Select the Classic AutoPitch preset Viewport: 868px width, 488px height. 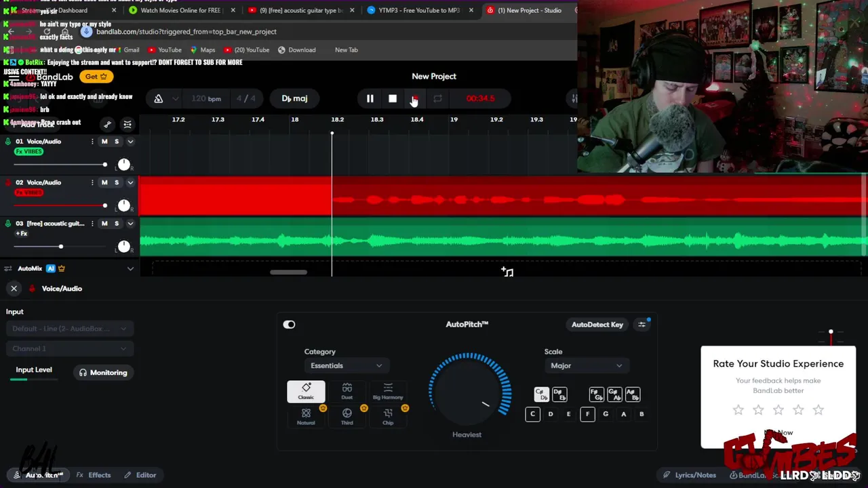pyautogui.click(x=306, y=392)
